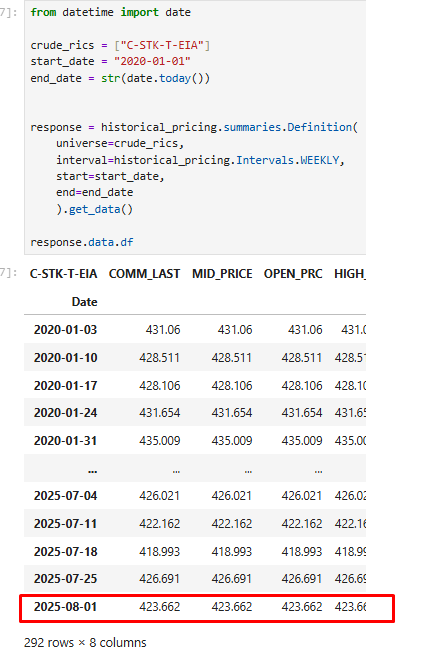Select the 2025-07-04 row label
The image size is (445, 661).
[65, 496]
